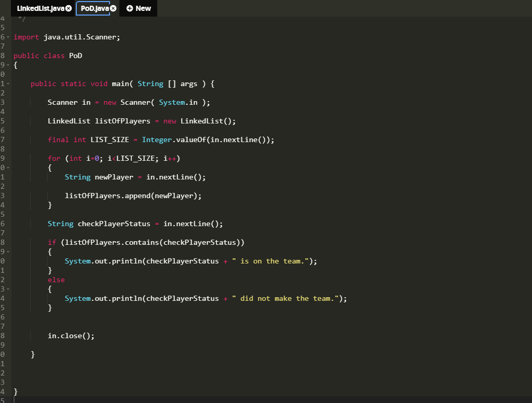Collapse the for loop block fold arrow
Image resolution: width=532 pixels, height=403 pixels.
8,168
